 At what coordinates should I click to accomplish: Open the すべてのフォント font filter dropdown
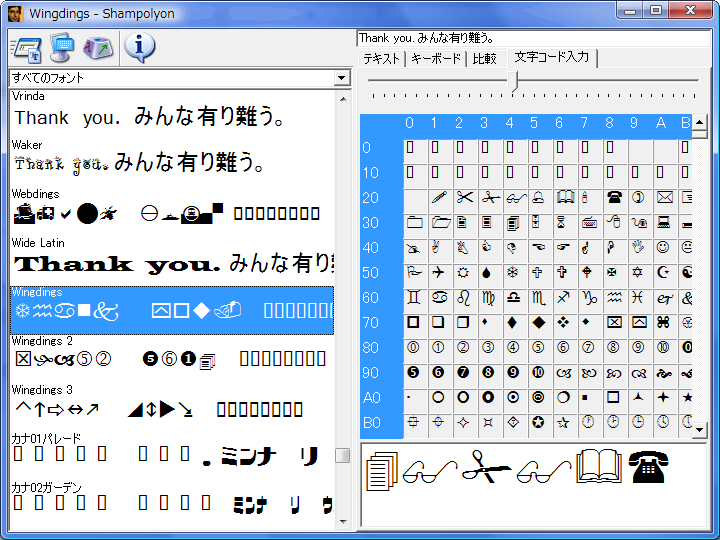[x=341, y=78]
